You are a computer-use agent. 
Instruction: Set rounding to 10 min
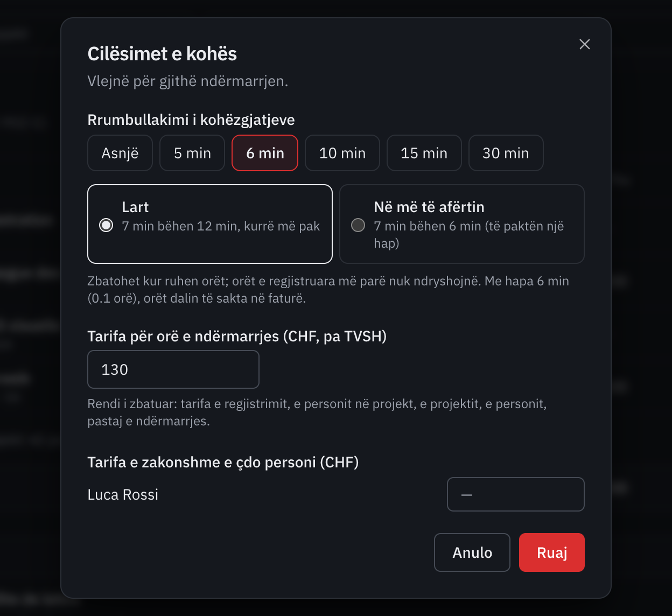(342, 153)
